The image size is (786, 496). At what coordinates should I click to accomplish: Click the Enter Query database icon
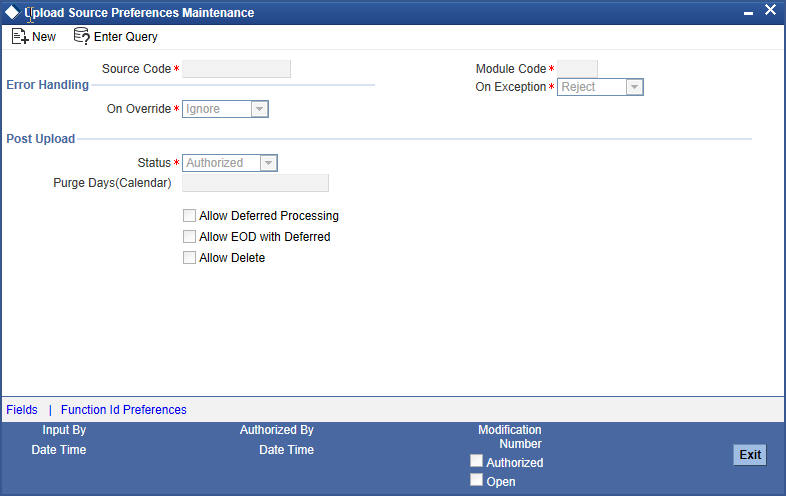coord(82,36)
